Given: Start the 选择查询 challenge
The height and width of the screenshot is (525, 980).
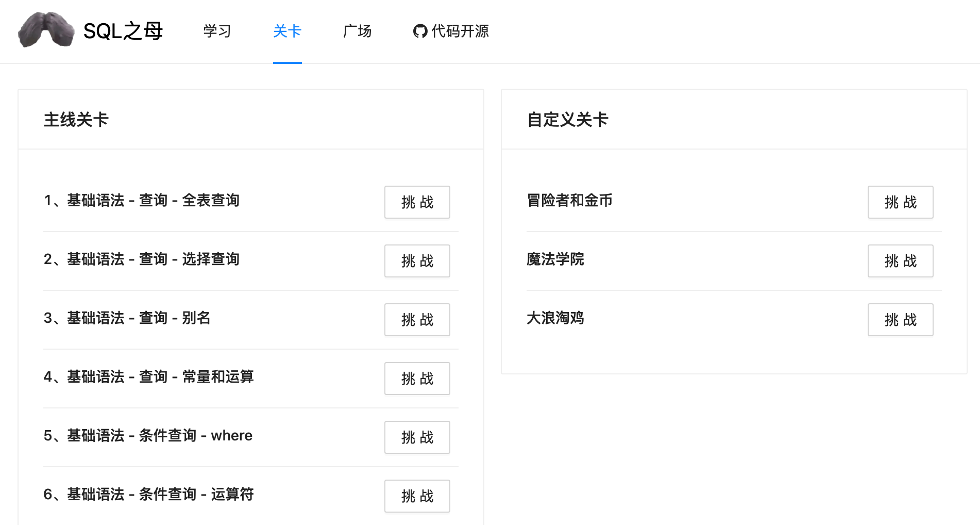Looking at the screenshot, I should pyautogui.click(x=417, y=261).
